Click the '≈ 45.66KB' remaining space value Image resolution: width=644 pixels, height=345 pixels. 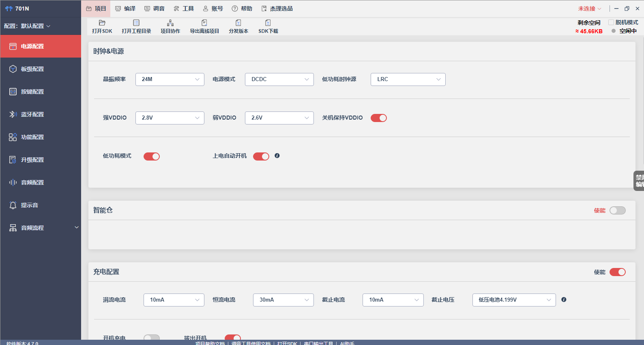pos(589,31)
